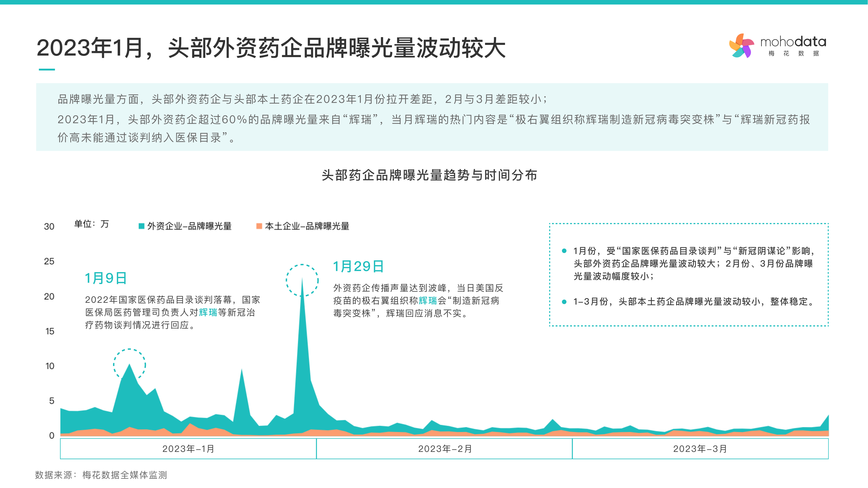Click highlighted 辉瑞 link in January 29 note
This screenshot has height=488, width=868.
tap(428, 300)
